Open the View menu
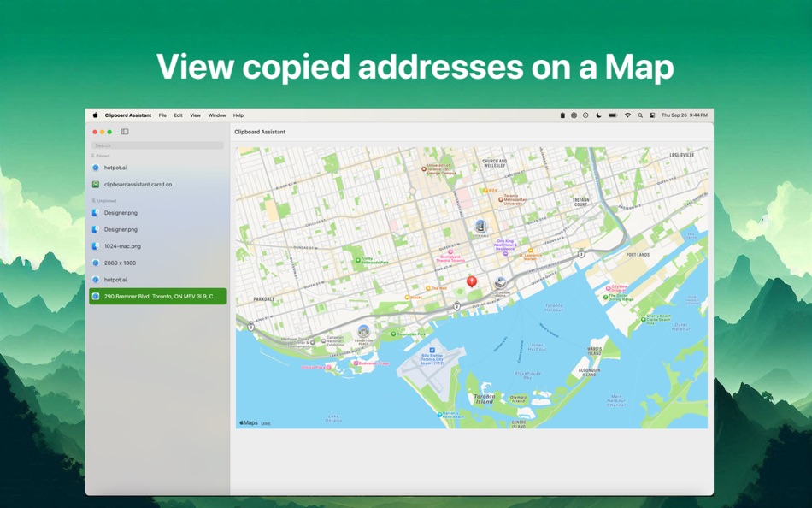The image size is (812, 508). pos(195,115)
